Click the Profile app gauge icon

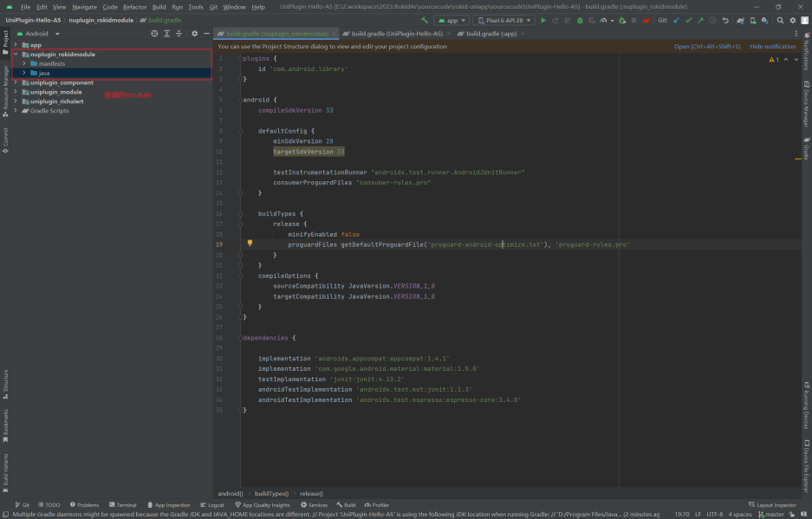[x=603, y=20]
